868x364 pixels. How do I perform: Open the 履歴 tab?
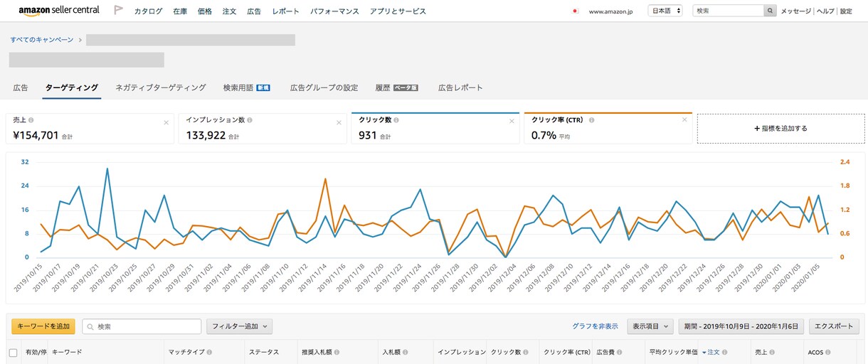pos(396,87)
